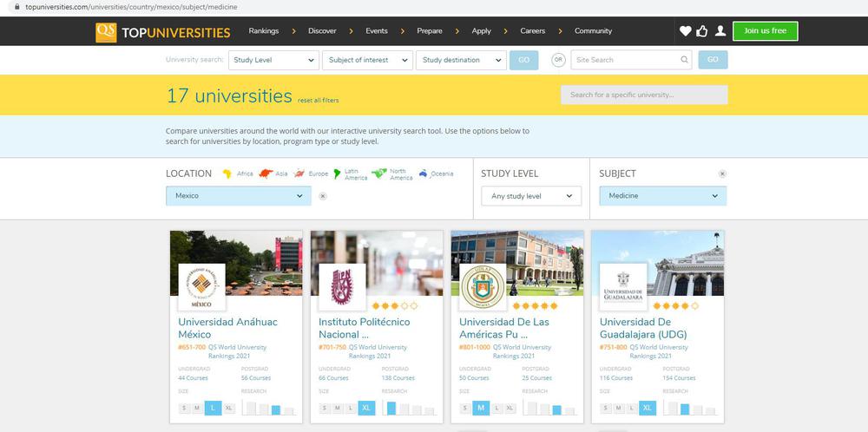Click the Join us free button
The height and width of the screenshot is (432, 868).
(x=765, y=31)
